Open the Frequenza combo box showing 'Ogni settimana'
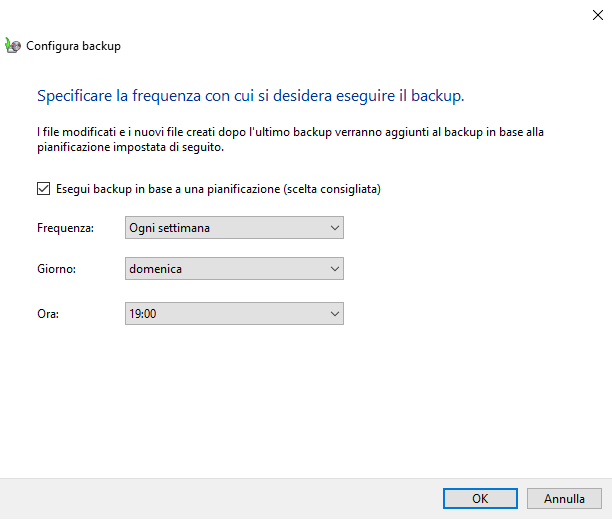This screenshot has width=612, height=520. (234, 228)
